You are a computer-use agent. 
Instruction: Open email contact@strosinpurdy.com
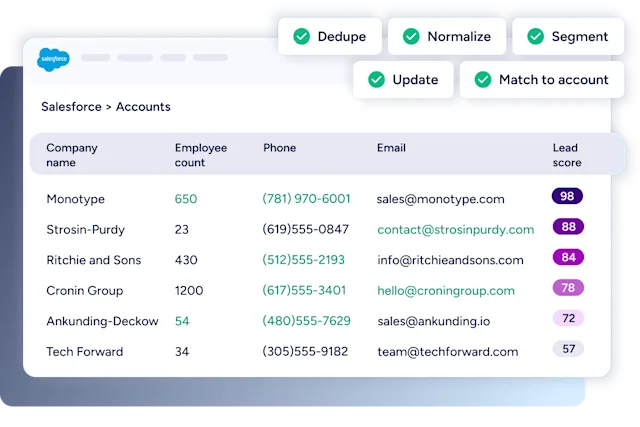[456, 230]
